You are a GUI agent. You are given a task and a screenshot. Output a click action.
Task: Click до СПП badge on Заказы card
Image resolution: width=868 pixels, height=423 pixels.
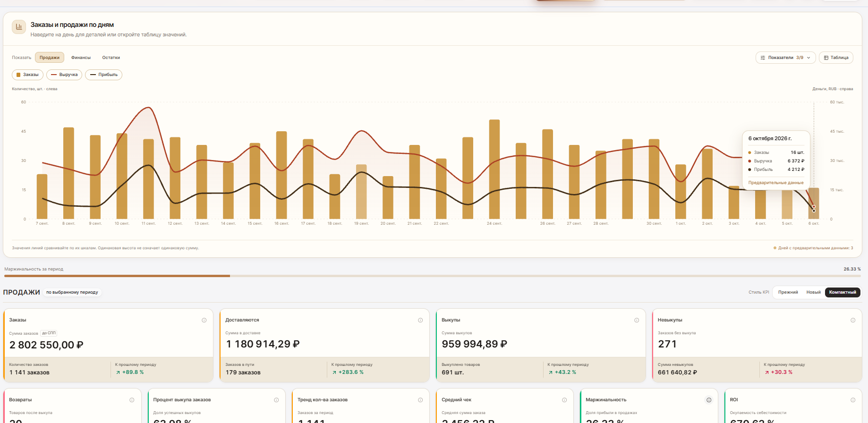49,333
